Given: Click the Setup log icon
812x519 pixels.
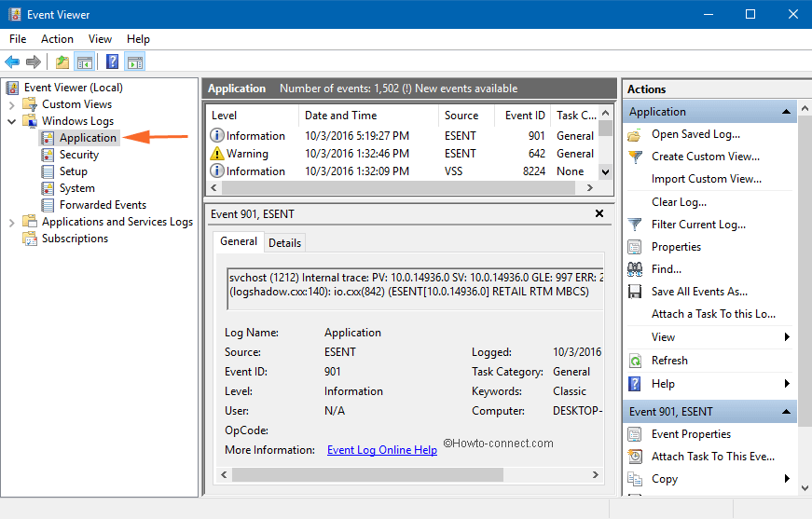Looking at the screenshot, I should [48, 171].
